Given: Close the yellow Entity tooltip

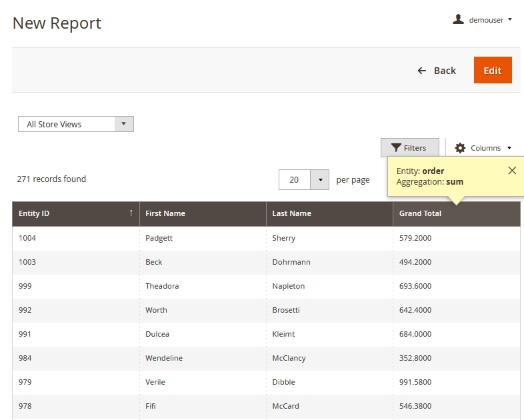Looking at the screenshot, I should tap(512, 171).
